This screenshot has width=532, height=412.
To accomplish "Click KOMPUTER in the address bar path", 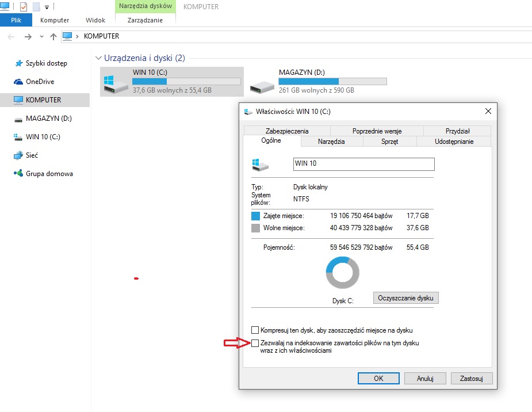I will pyautogui.click(x=101, y=36).
